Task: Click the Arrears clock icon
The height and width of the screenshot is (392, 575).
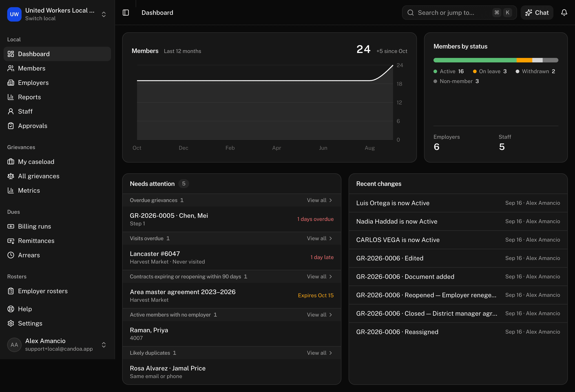Action: pyautogui.click(x=11, y=255)
